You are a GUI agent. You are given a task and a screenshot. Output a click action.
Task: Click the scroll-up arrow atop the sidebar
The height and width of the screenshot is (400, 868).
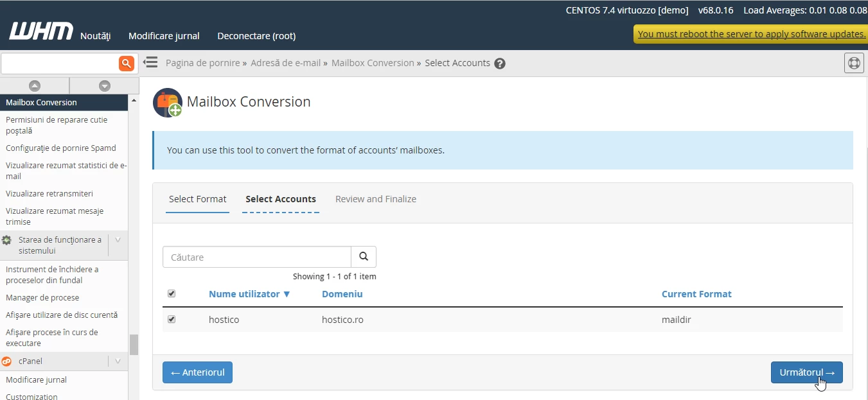coord(35,85)
